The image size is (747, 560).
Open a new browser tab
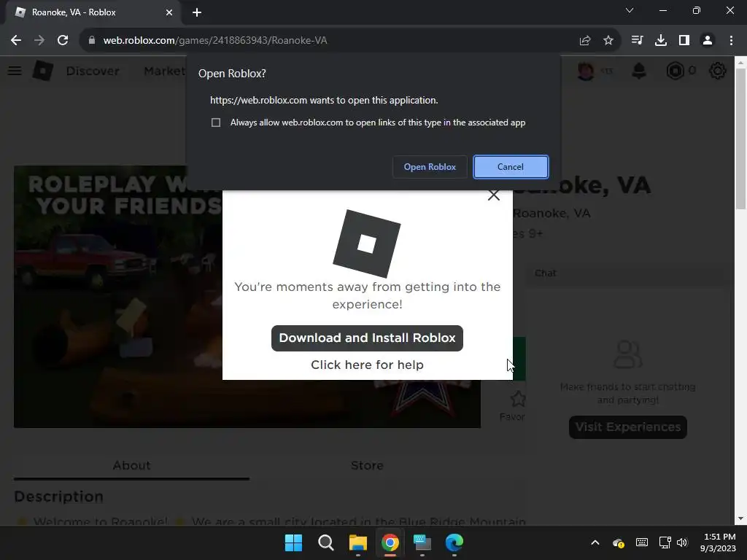(197, 12)
